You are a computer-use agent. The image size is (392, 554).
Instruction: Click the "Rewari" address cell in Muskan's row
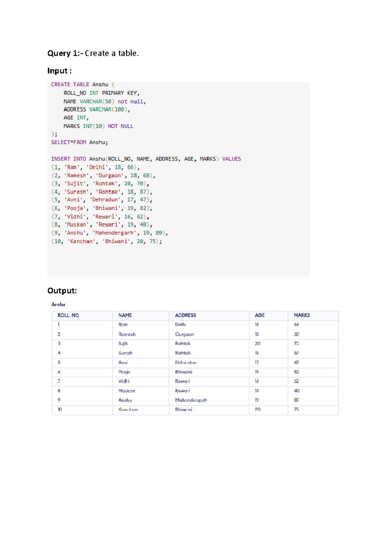tap(182, 391)
